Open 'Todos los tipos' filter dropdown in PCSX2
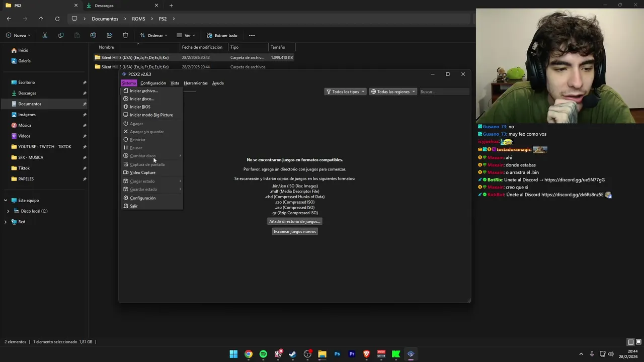Image resolution: width=644 pixels, height=362 pixels. click(x=345, y=92)
